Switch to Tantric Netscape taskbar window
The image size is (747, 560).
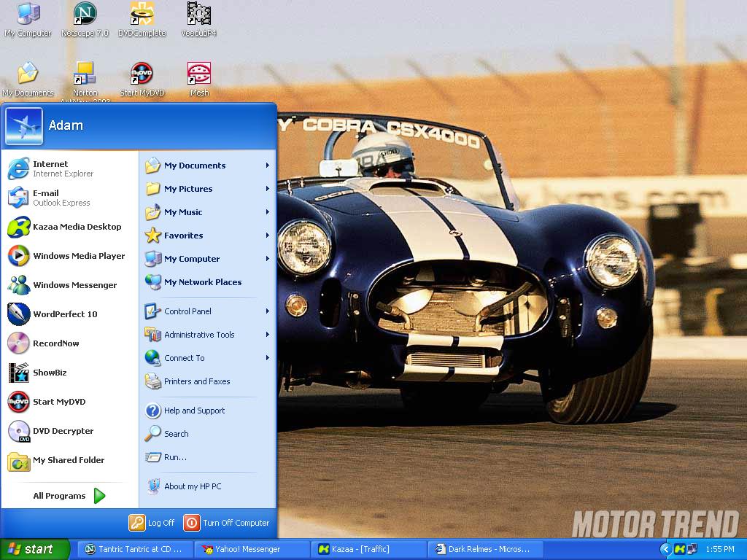click(x=135, y=549)
